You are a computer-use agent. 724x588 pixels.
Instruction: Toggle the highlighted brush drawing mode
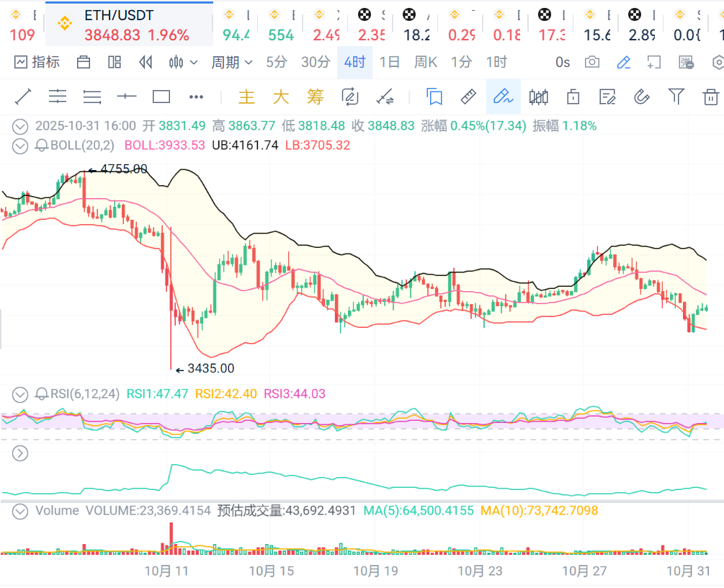[x=503, y=97]
